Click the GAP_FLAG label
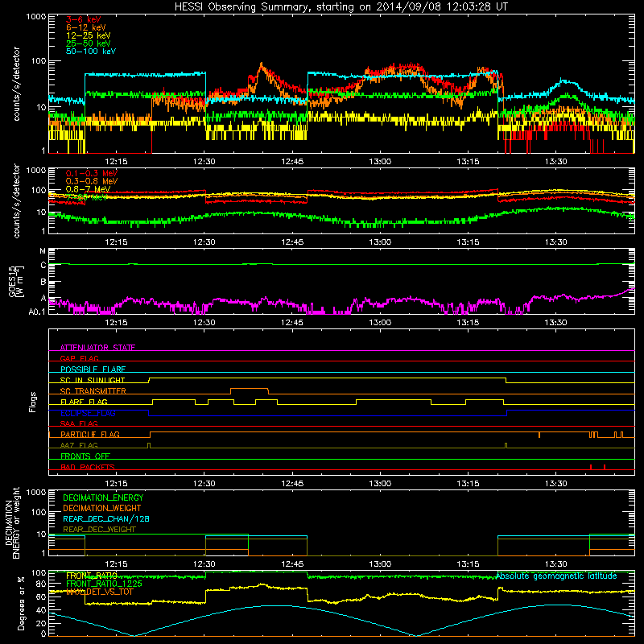 point(79,358)
